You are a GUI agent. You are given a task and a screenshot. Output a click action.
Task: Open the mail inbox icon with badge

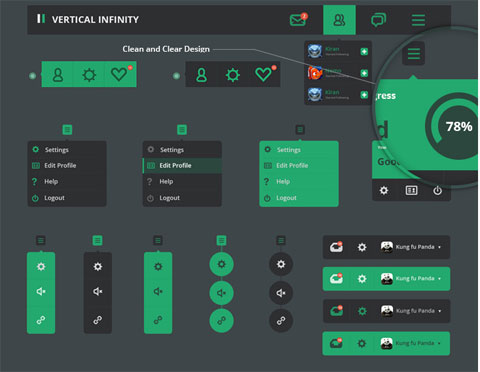point(298,20)
